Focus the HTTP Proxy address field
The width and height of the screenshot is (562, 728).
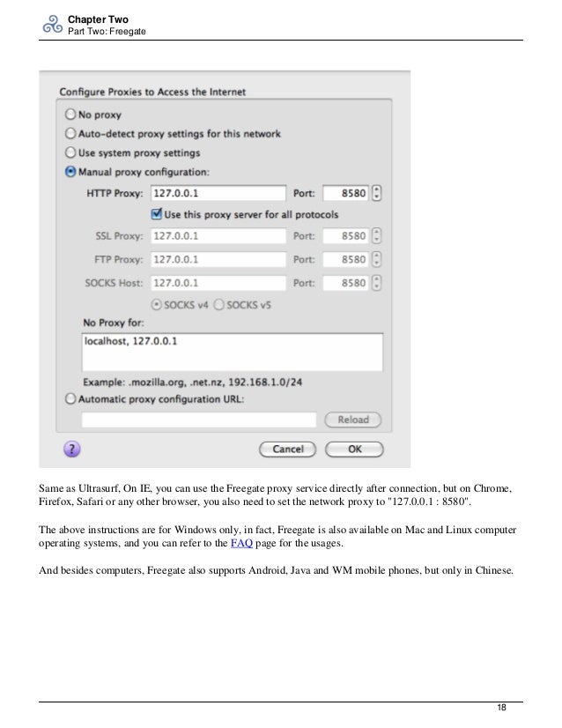pos(218,193)
